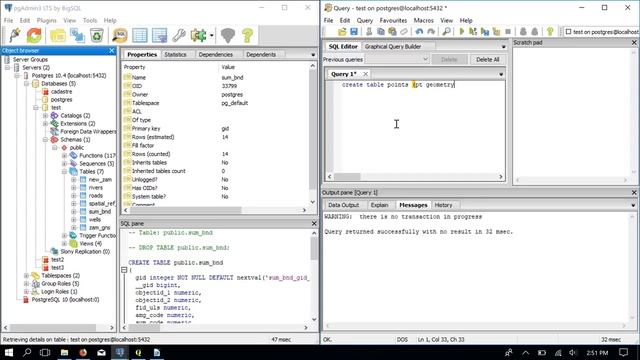Paste clipboard in Query window toolbar

[392, 31]
